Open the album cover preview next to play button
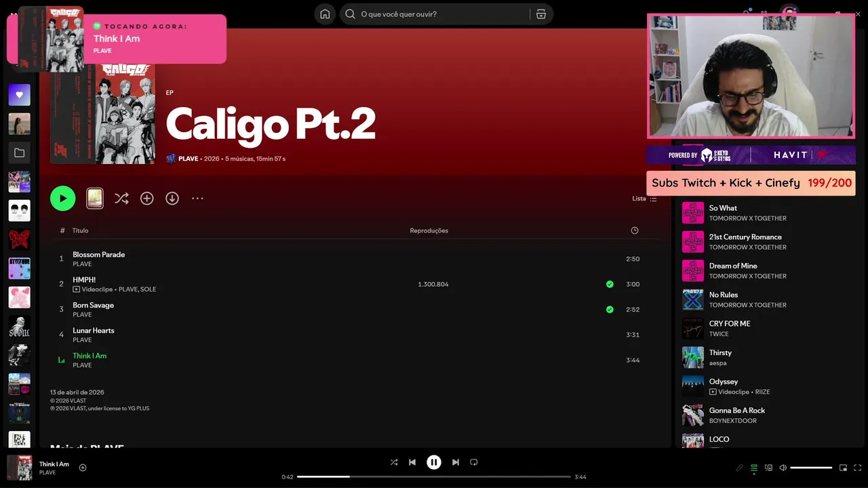This screenshot has width=868, height=488. click(x=95, y=199)
